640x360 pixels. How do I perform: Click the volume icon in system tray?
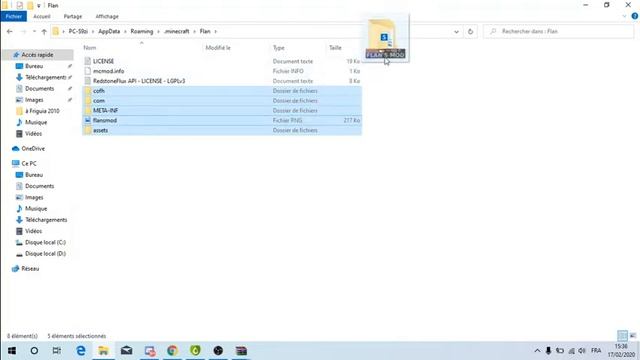coord(582,351)
